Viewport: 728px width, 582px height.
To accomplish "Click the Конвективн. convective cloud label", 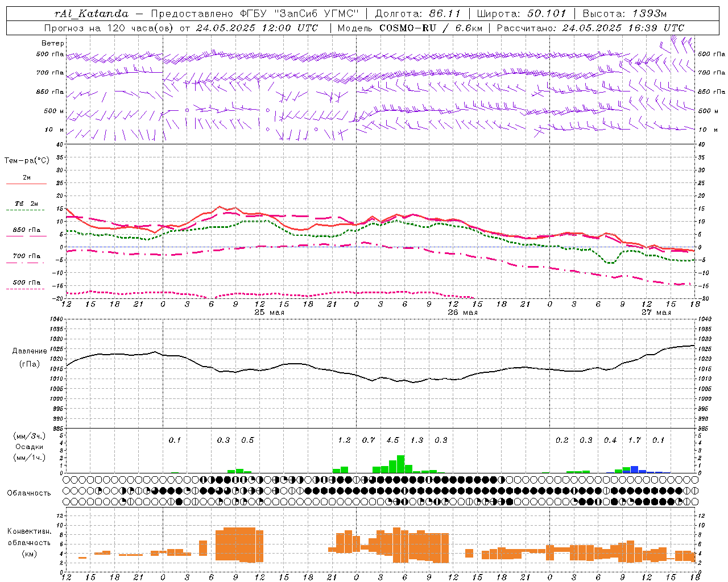I will (29, 531).
